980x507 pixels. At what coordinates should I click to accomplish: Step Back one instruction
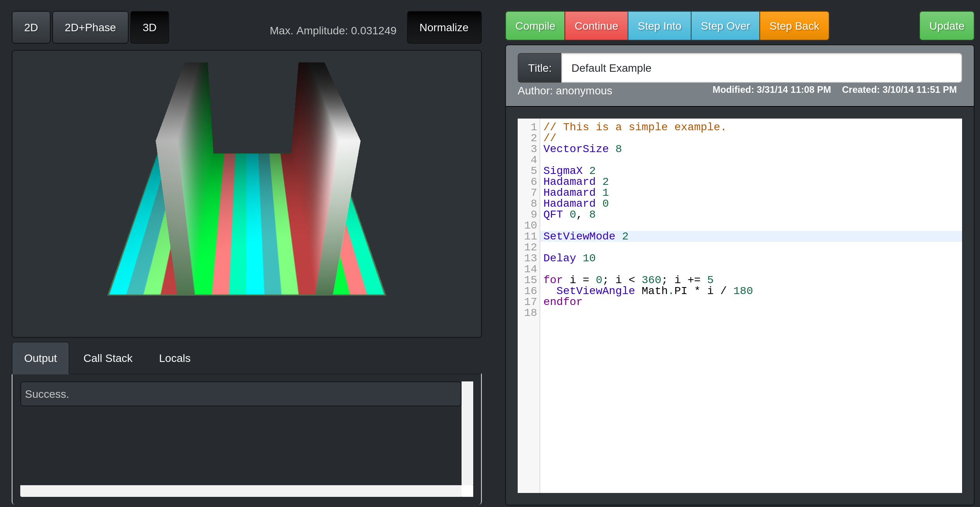click(794, 26)
